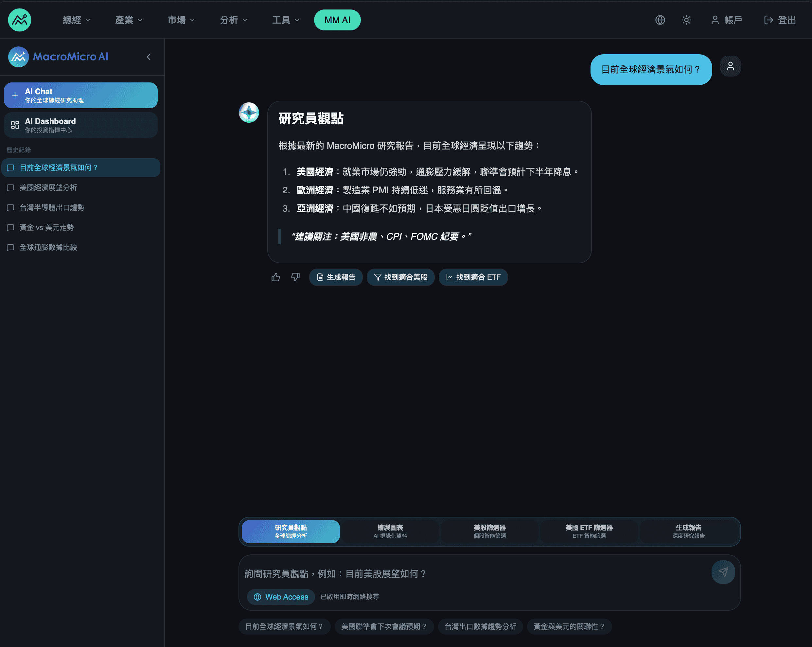The height and width of the screenshot is (647, 812).
Task: Expand the 總經 dropdown menu
Action: [x=77, y=20]
